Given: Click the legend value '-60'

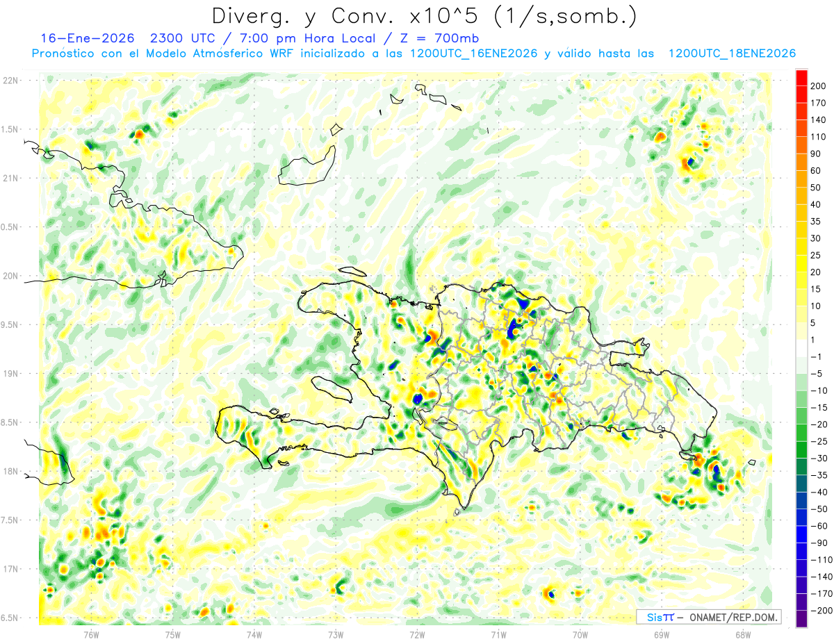Looking at the screenshot, I should tap(818, 525).
